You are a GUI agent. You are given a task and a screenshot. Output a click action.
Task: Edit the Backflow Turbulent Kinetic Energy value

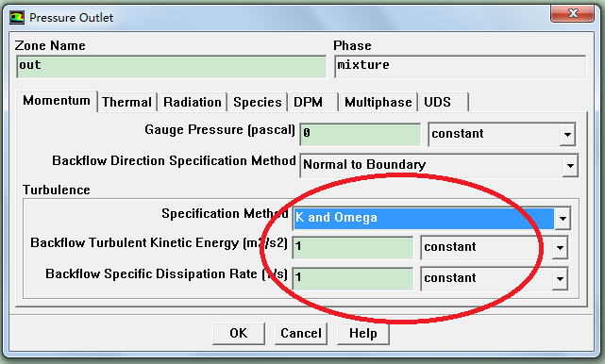[353, 248]
